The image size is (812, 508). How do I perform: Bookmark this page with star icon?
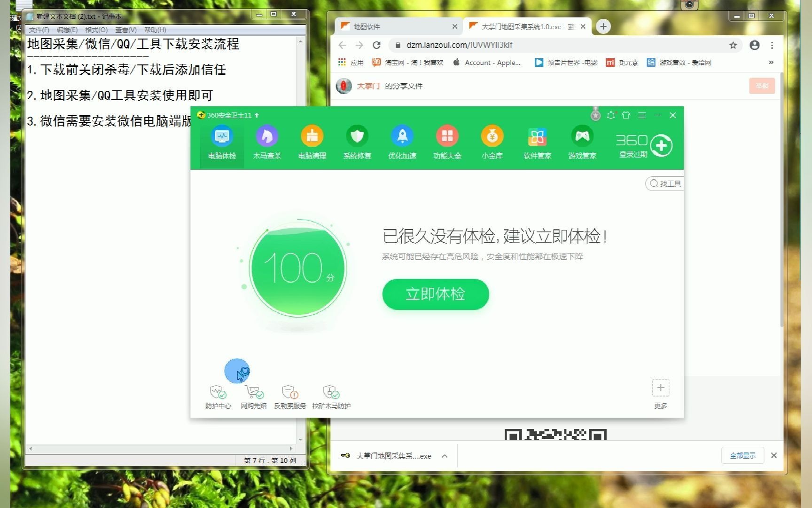click(733, 45)
